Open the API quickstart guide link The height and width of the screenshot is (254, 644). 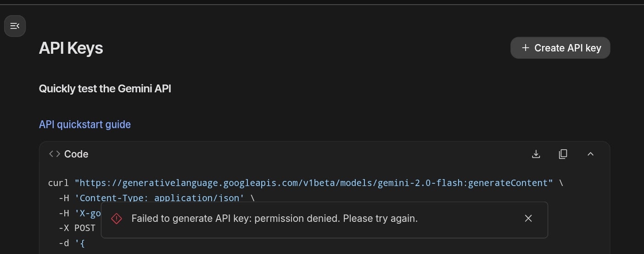85,124
